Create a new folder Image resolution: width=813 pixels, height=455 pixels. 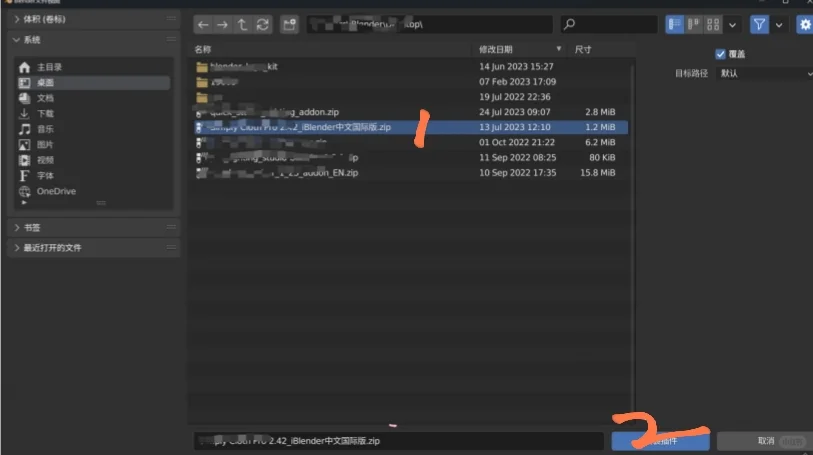289,24
